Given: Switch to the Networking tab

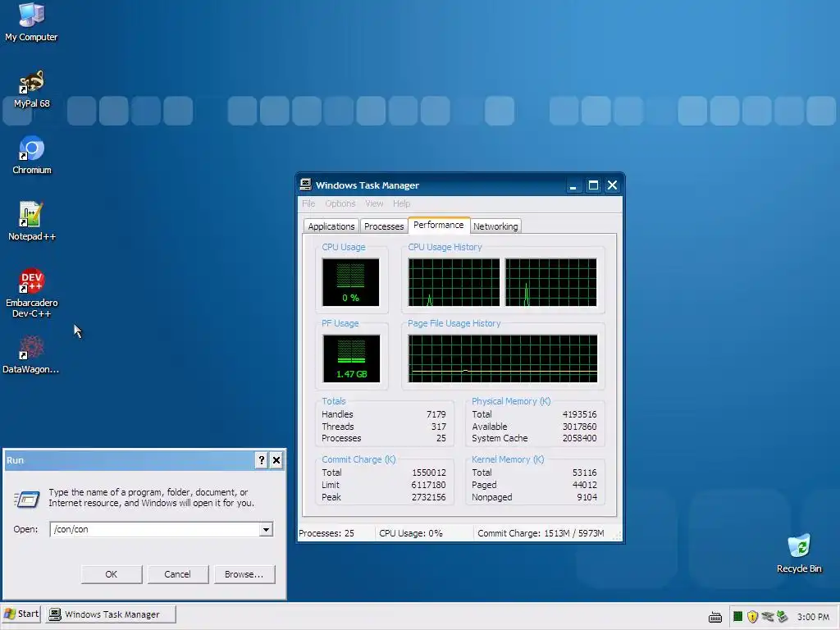Looking at the screenshot, I should coord(495,226).
